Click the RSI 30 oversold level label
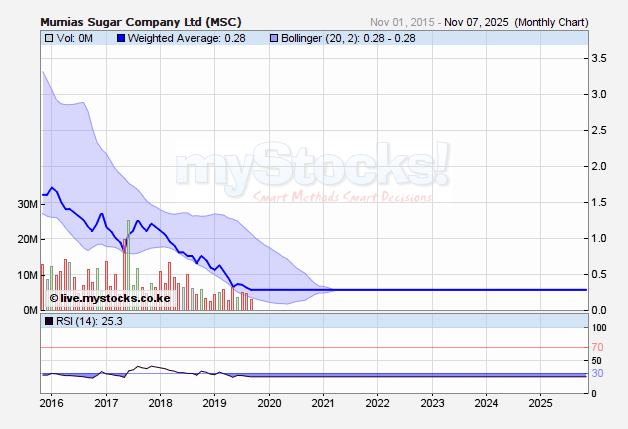Viewport: 628px width, 429px height. [598, 373]
